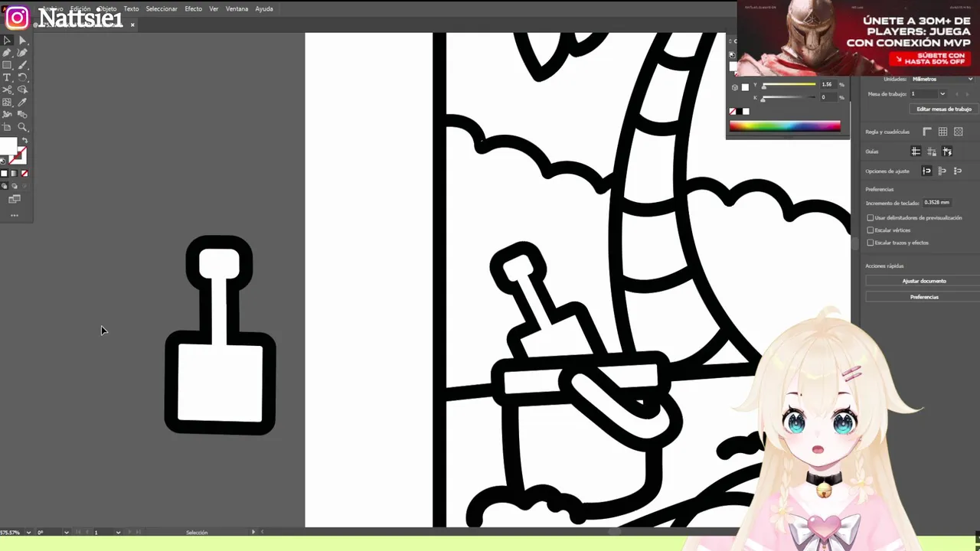Select the Type tool
Viewport: 980px width, 551px height.
click(7, 77)
